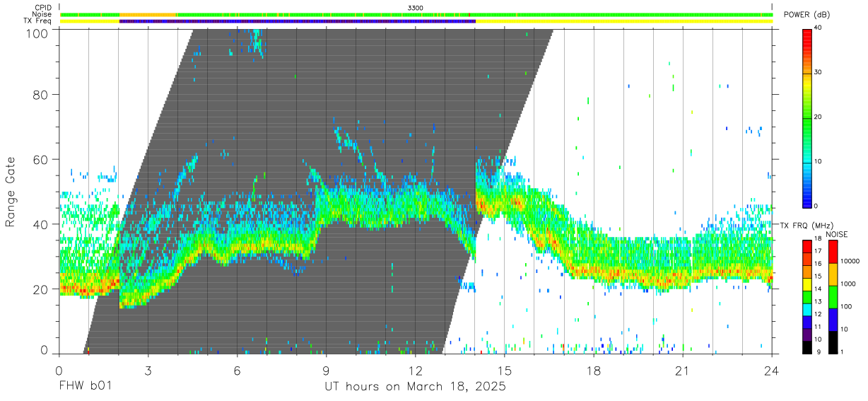Click the 100 tick on Range Gate axis
The image size is (868, 401).
click(x=38, y=33)
